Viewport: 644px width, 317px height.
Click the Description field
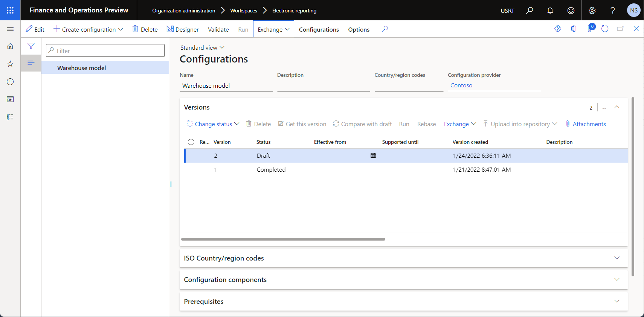324,85
